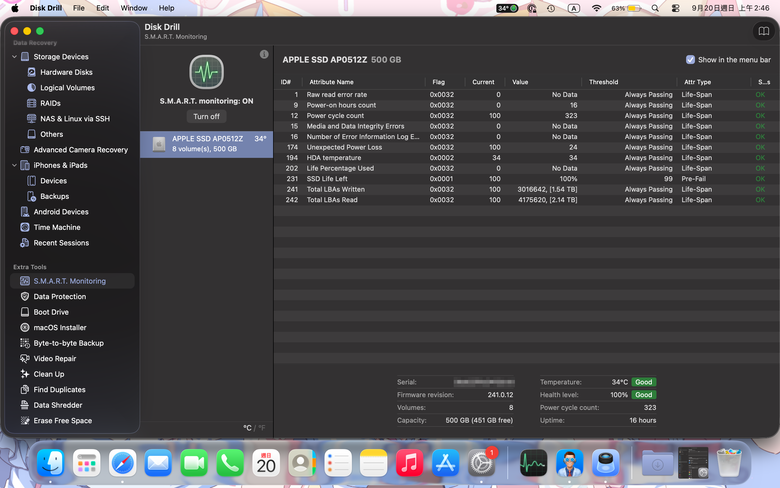
Task: Open Find Duplicates tool
Action: [59, 390]
